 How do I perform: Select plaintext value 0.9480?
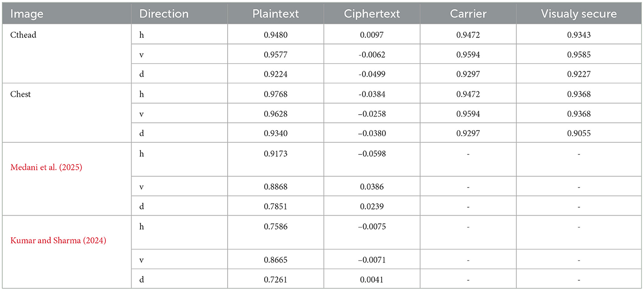[275, 35]
